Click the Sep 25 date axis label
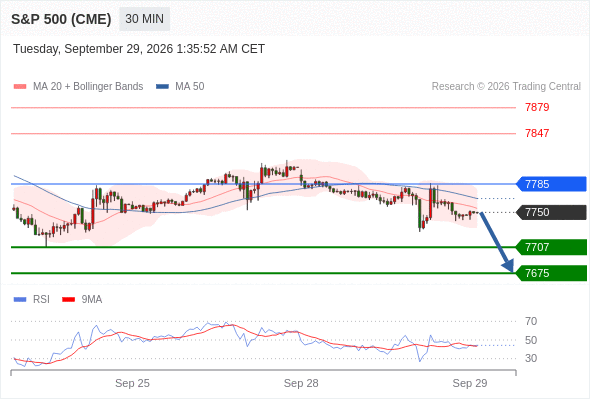590x400 pixels. pyautogui.click(x=132, y=383)
